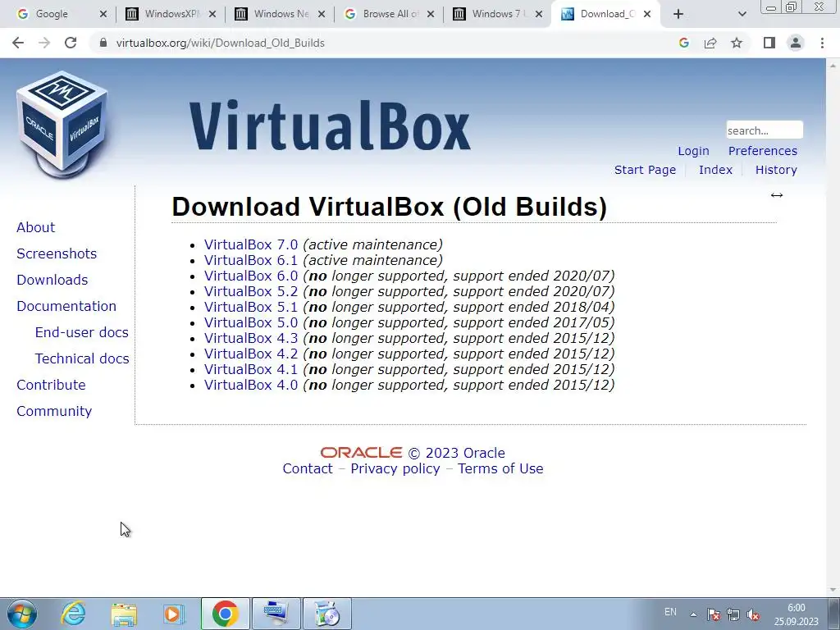840x630 pixels.
Task: Open Chrome three-dot menu
Action: tap(822, 43)
